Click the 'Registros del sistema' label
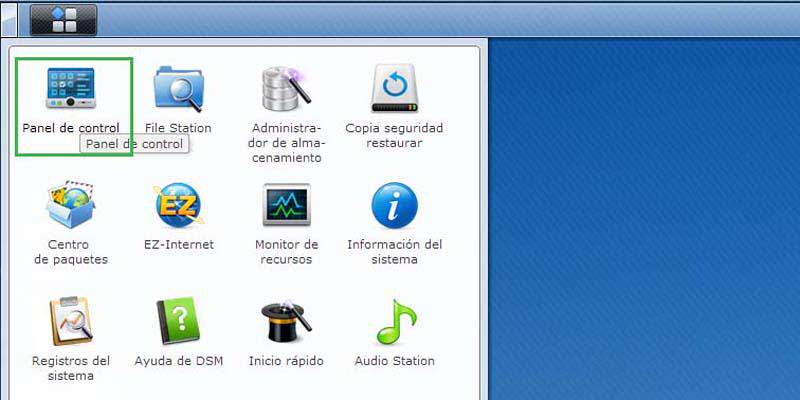This screenshot has width=800, height=400. [71, 368]
